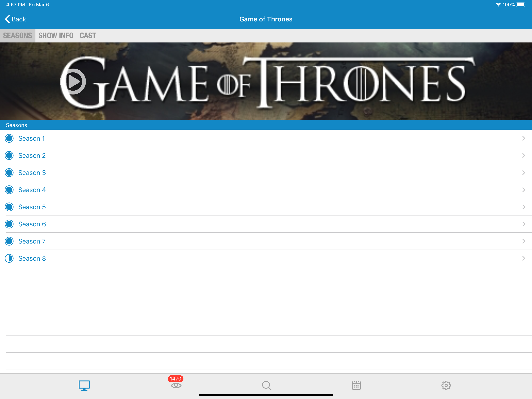The image size is (532, 399).
Task: Open the search magnifier tab
Action: tap(266, 385)
